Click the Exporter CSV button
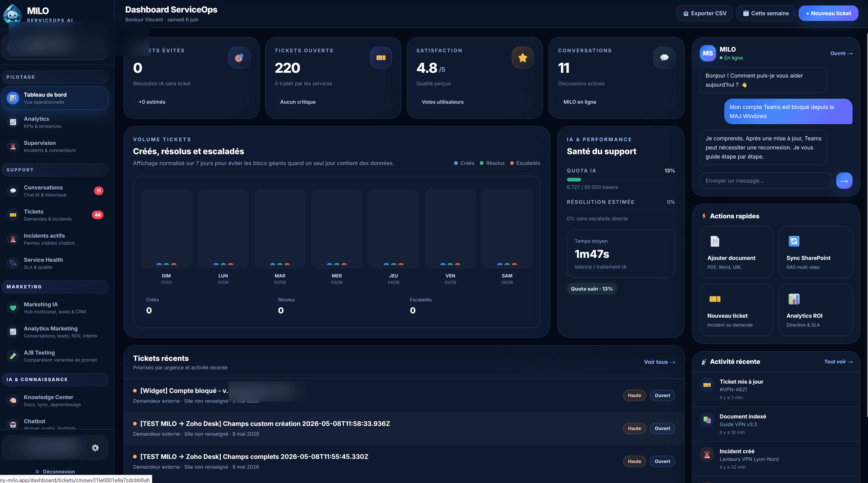Screen dimensions: 868x483 tap(704, 13)
